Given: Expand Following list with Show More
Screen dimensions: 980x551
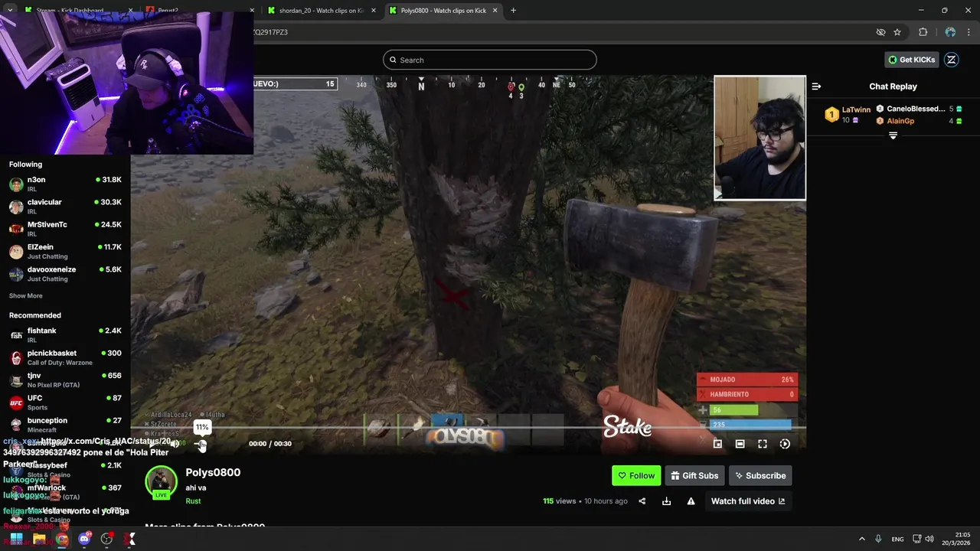Looking at the screenshot, I should click(x=26, y=296).
